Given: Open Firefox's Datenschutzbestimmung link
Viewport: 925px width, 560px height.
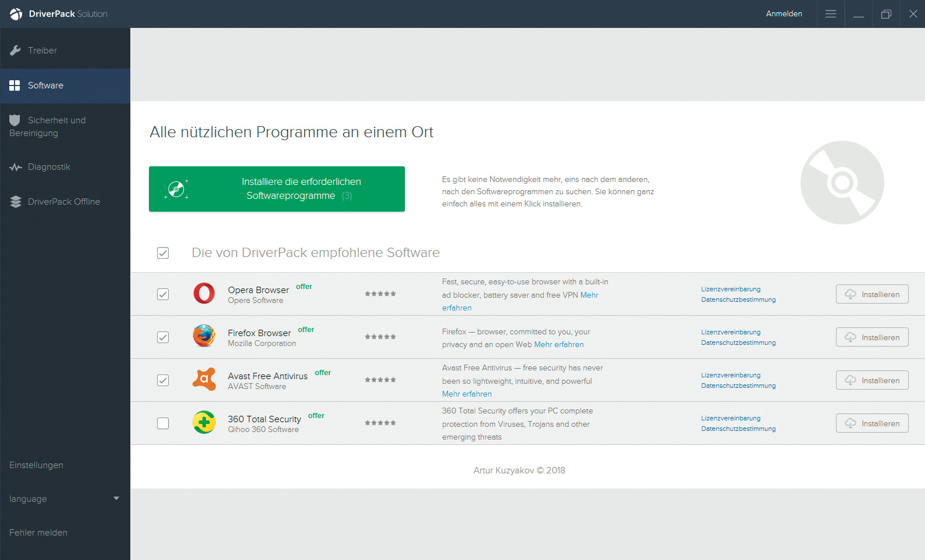Looking at the screenshot, I should (738, 343).
